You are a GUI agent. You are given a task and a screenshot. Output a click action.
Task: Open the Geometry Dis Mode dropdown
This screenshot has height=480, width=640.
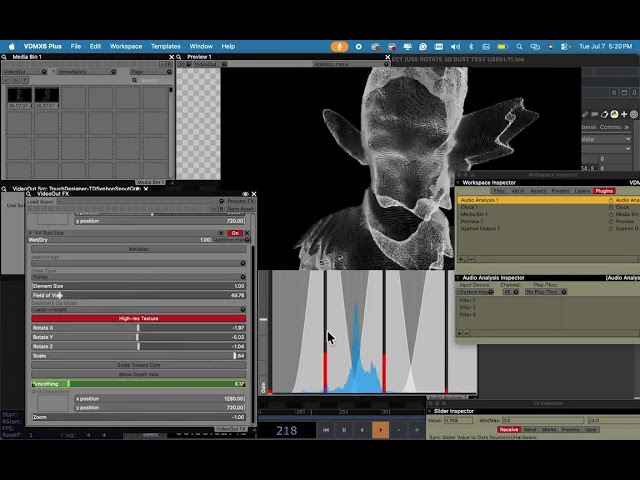click(x=138, y=310)
